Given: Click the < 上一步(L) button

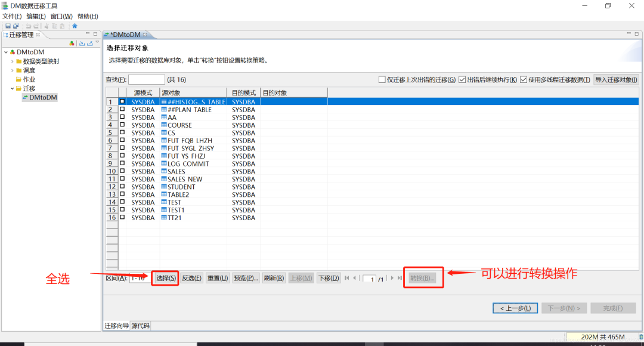Looking at the screenshot, I should click(x=515, y=308).
